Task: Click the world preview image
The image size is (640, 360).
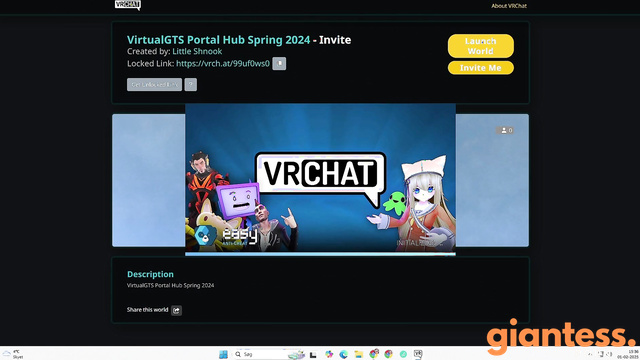Action: pyautogui.click(x=320, y=179)
